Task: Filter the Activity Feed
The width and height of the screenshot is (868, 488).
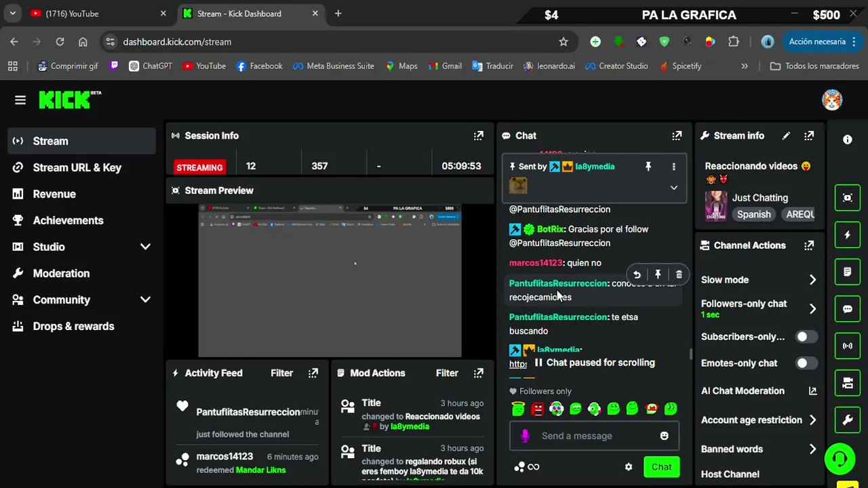Action: pos(282,373)
